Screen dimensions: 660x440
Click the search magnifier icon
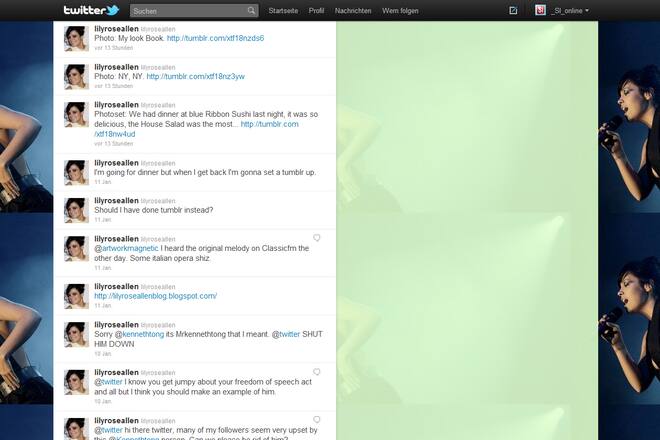point(251,11)
